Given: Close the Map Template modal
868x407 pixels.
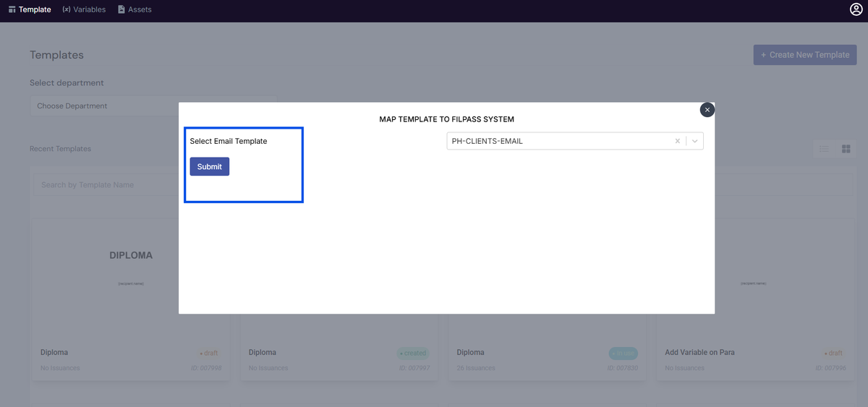Looking at the screenshot, I should point(707,109).
